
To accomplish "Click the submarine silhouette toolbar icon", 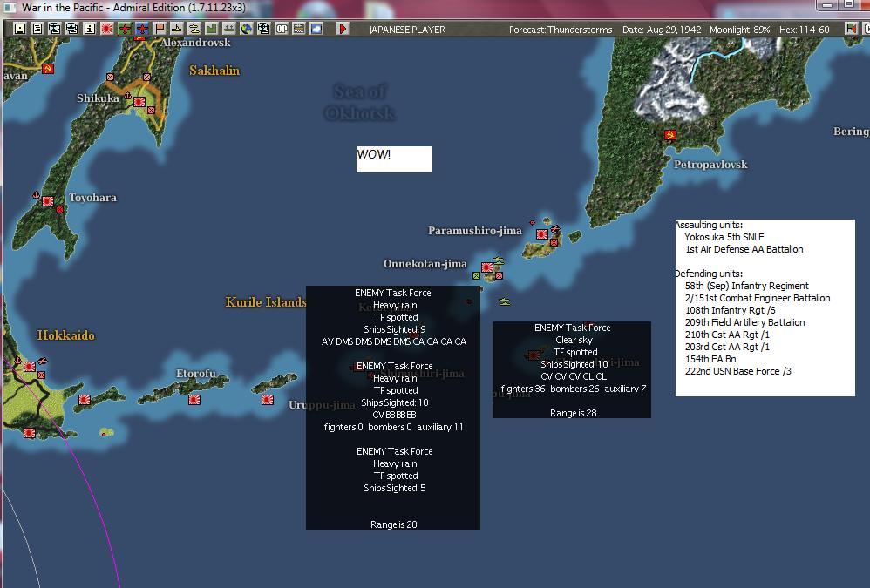I will point(194,28).
